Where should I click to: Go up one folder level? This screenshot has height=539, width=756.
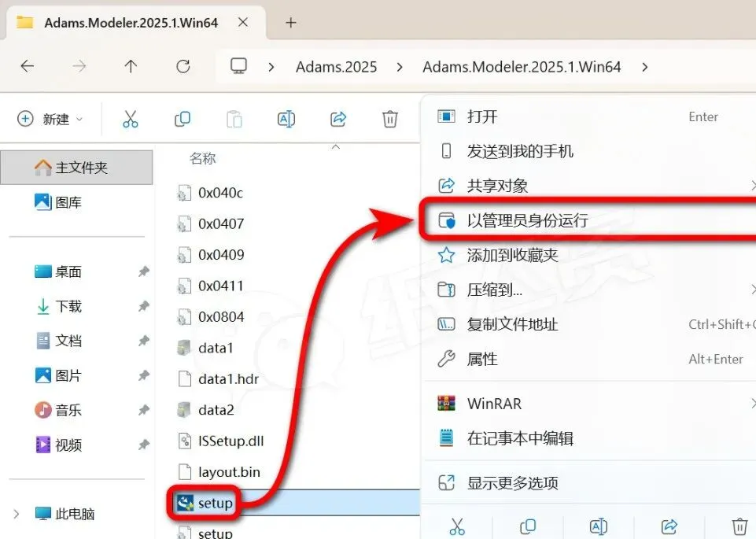point(131,66)
